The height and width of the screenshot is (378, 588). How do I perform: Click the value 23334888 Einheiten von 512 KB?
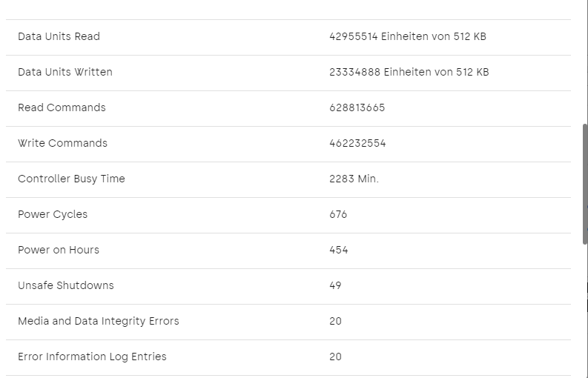[409, 72]
